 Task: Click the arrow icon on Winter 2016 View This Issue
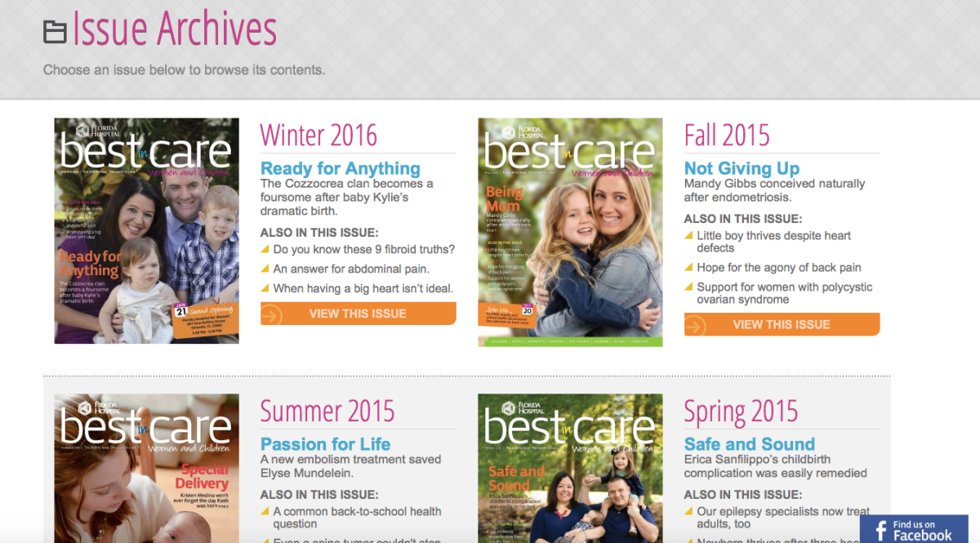272,314
